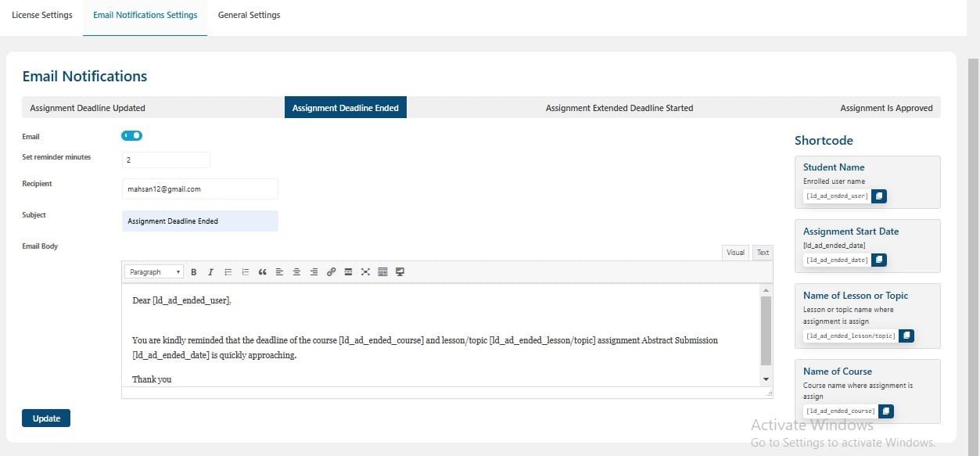Click the Recipient email field
Screen dimensions: 980x456
(199, 189)
